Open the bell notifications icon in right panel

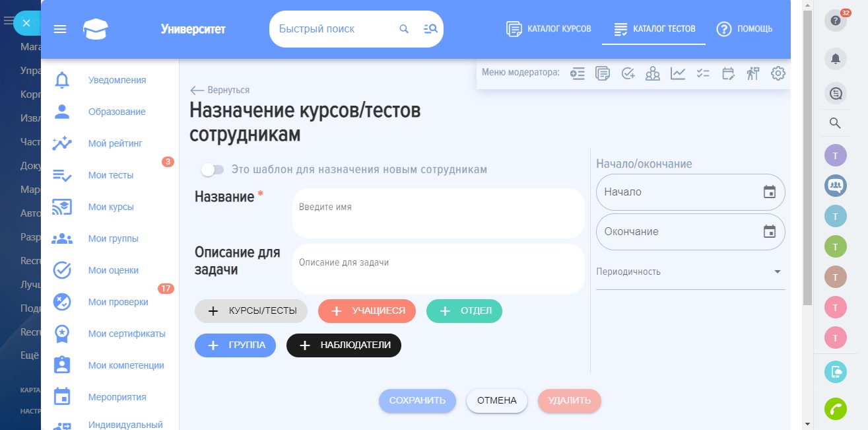pos(836,59)
